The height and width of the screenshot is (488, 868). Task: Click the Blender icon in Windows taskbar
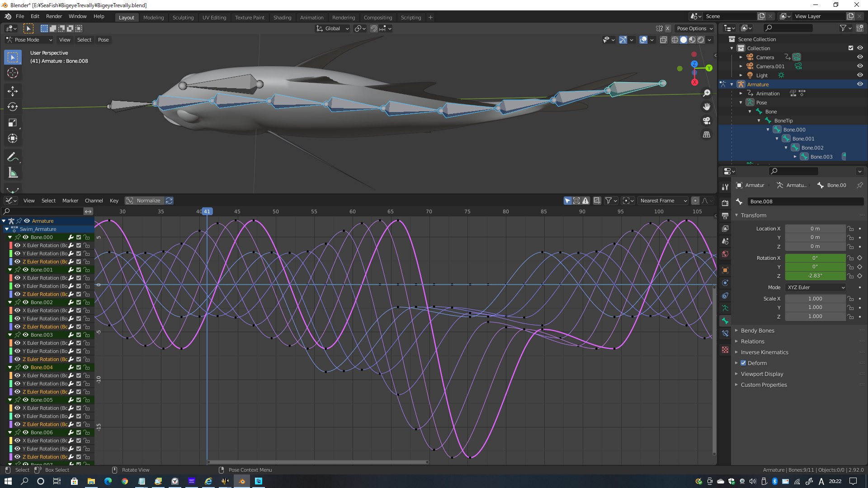pyautogui.click(x=242, y=481)
